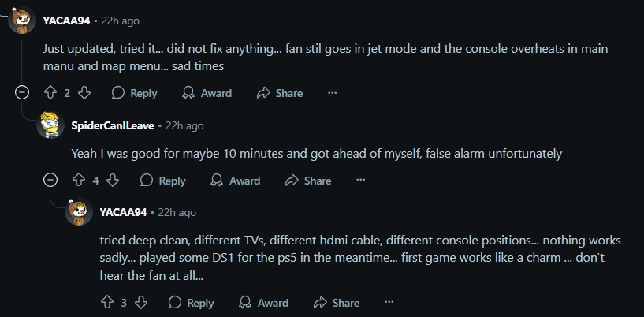Open SpiderCanILeave's avatar image
Viewport: 644px width, 317px height.
50,125
